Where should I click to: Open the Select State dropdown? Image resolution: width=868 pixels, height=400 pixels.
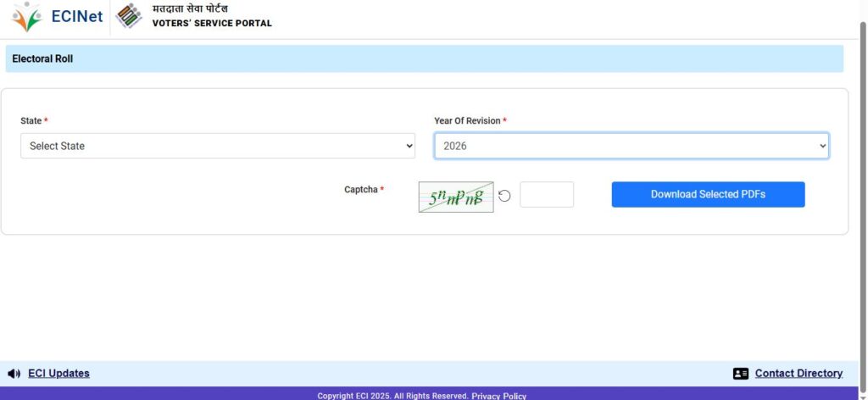(x=218, y=146)
